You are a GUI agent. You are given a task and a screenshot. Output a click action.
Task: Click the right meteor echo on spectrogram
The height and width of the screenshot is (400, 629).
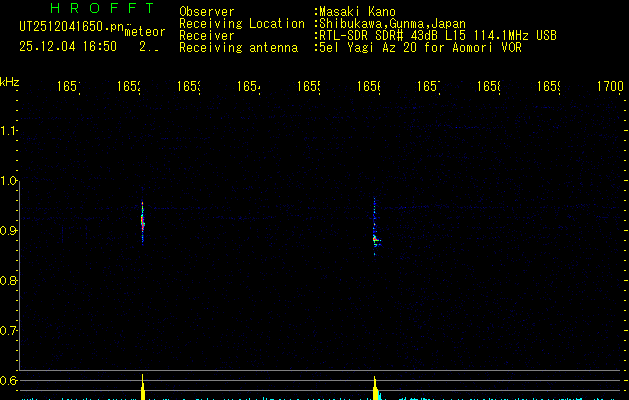coord(375,238)
